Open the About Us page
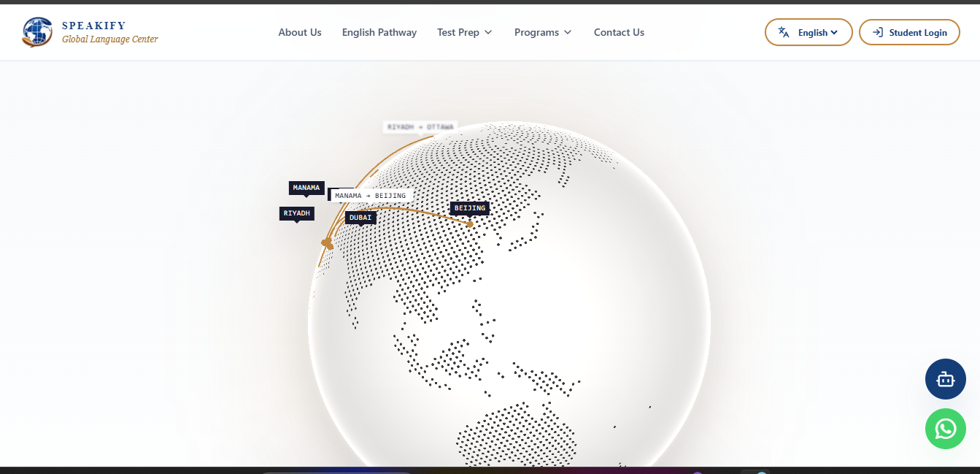 (x=300, y=32)
